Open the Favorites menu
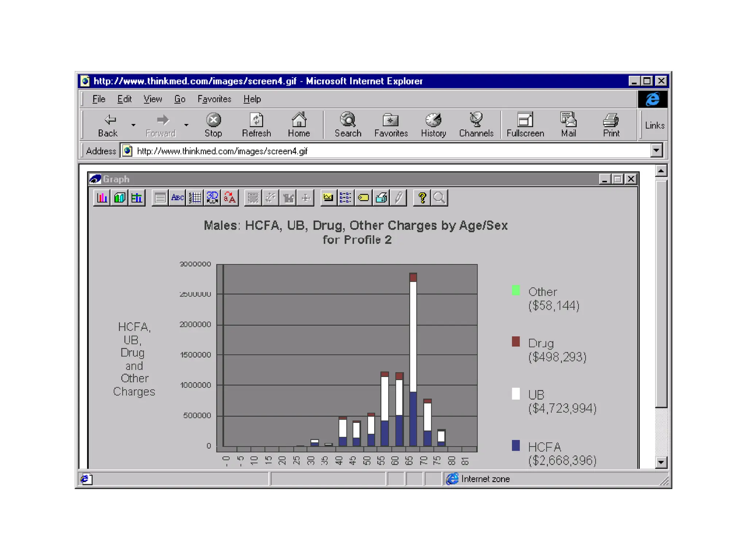Viewport: 747px width, 560px height. 214,99
